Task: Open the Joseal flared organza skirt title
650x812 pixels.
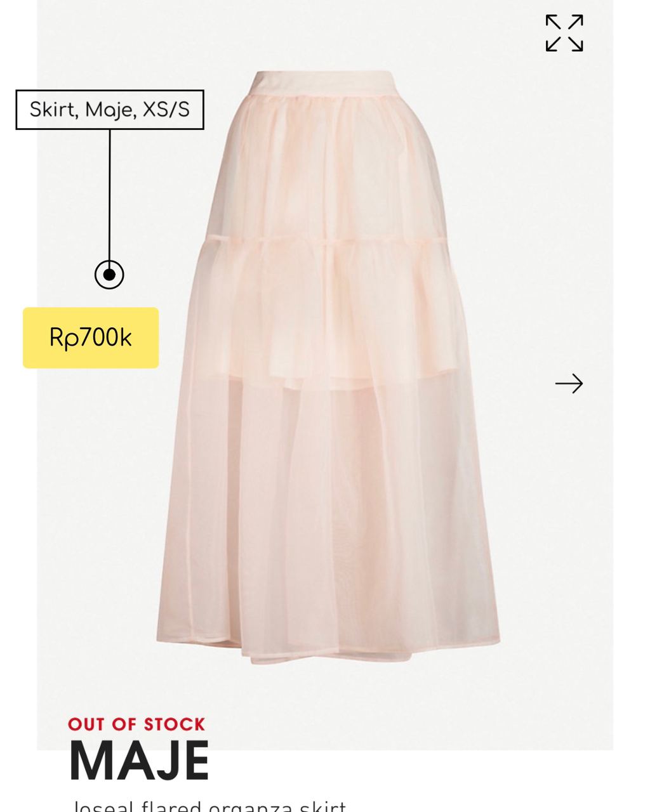Action: tap(209, 806)
